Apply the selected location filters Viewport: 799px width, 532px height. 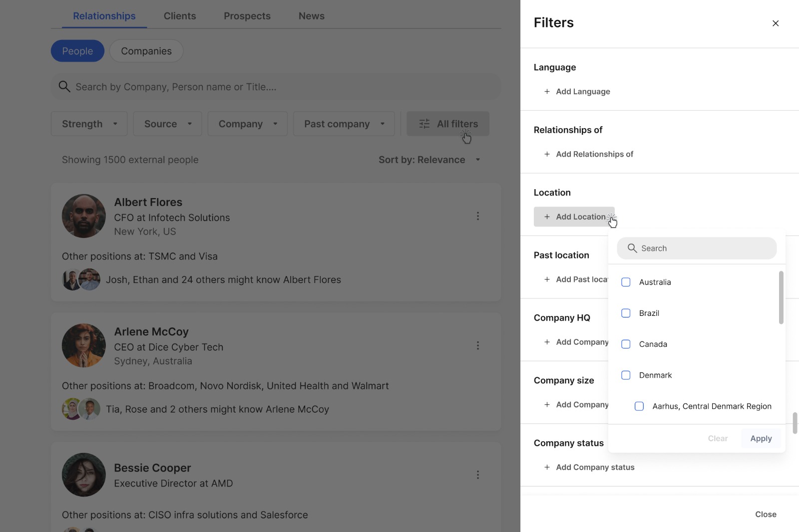point(761,438)
